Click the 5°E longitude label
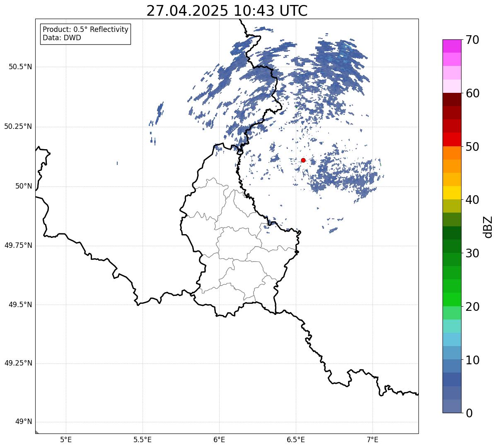498x448 pixels. 66,440
